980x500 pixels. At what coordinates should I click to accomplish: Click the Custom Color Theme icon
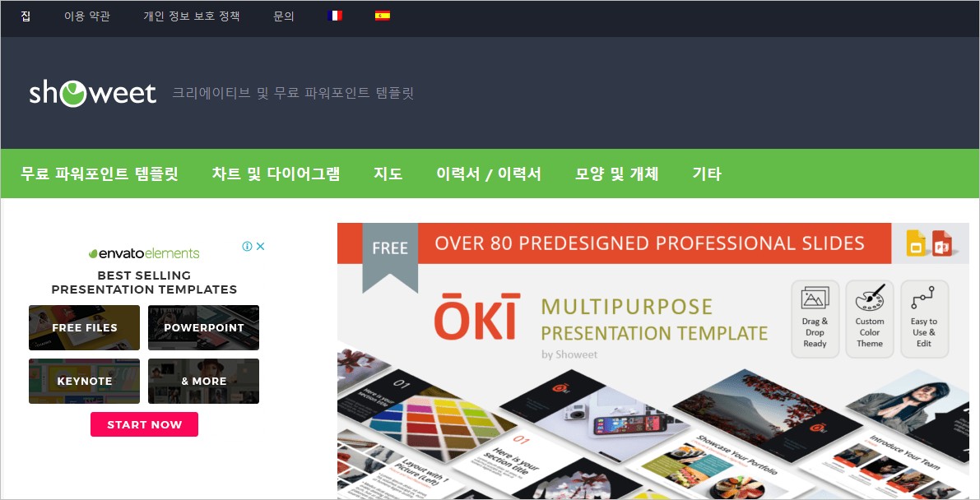tap(870, 319)
